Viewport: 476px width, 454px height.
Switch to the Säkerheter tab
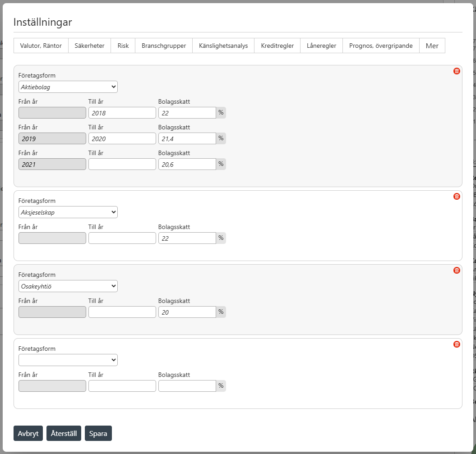tap(89, 46)
